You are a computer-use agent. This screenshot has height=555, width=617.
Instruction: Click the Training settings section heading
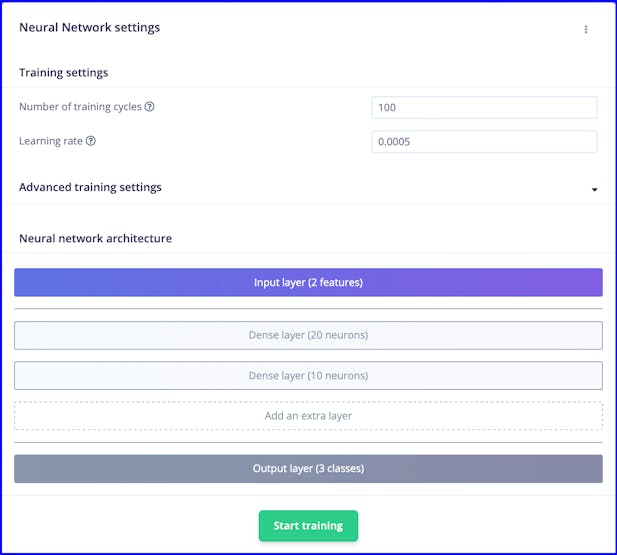tap(63, 73)
